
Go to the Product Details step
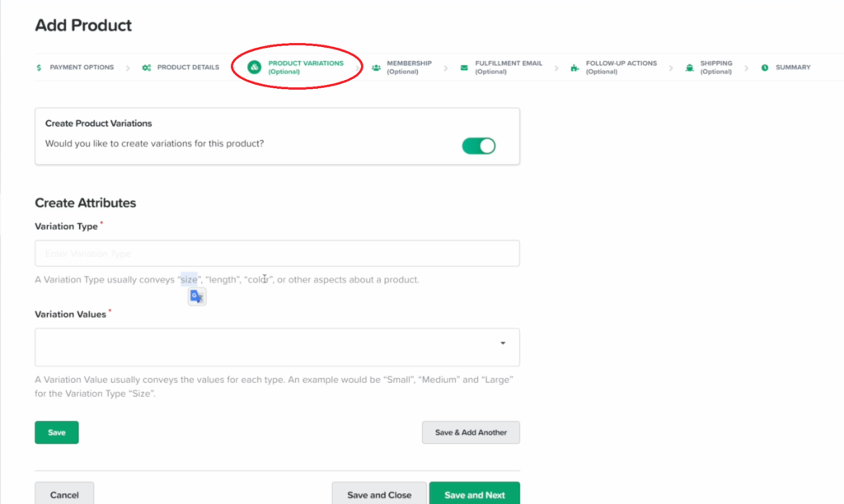(188, 68)
